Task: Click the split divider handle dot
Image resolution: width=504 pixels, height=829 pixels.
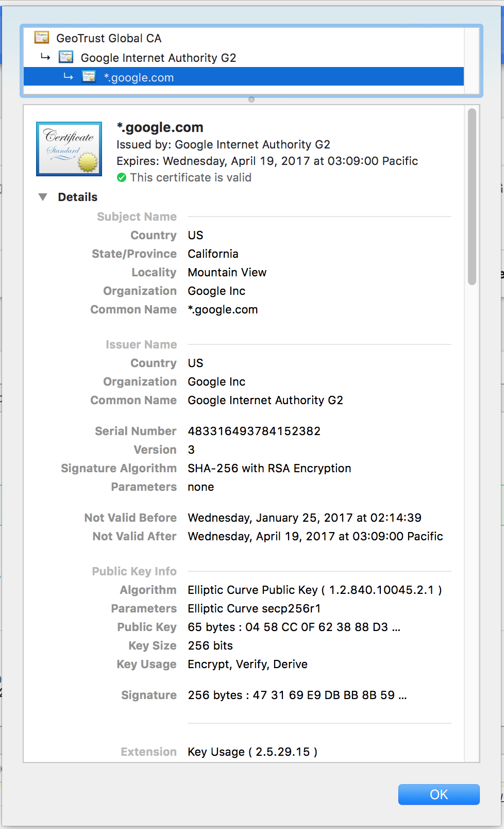Action: click(251, 100)
